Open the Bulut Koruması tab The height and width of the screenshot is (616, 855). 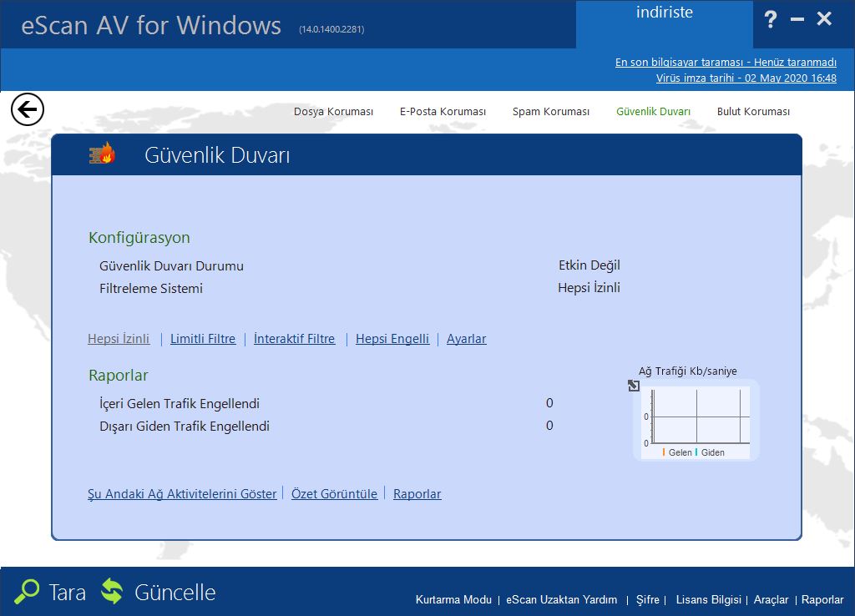pyautogui.click(x=753, y=112)
